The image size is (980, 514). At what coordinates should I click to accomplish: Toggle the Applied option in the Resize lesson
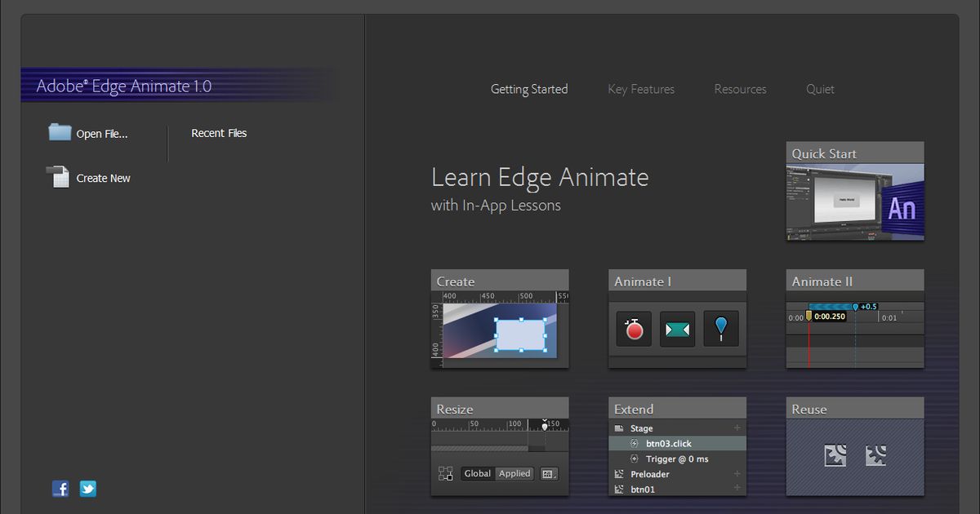(x=514, y=473)
